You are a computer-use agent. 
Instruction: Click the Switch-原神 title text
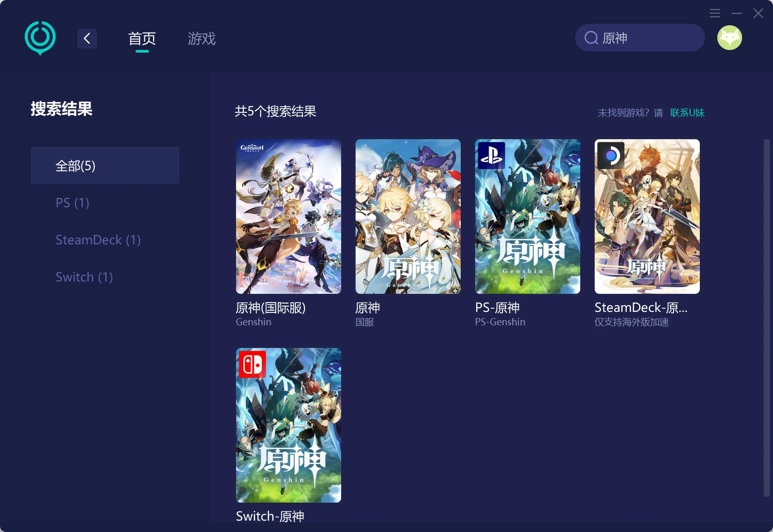(270, 516)
